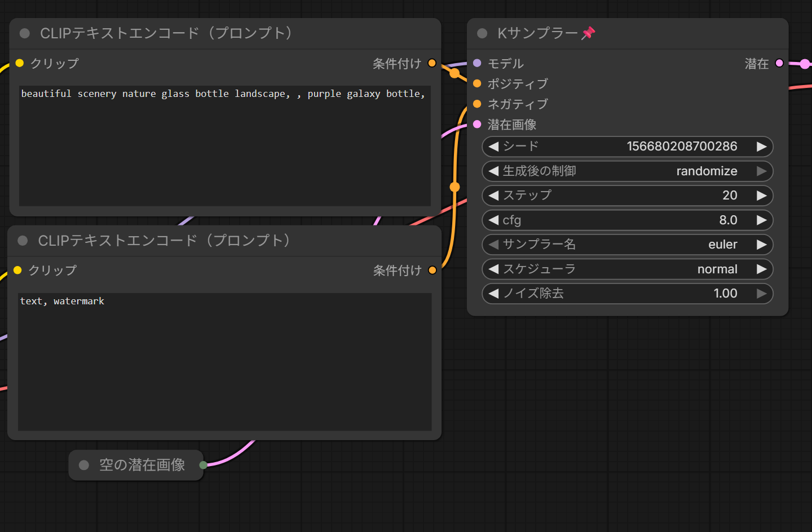The height and width of the screenshot is (532, 812).
Task: Click the モデル input port on Kサンプラー
Action: click(x=477, y=63)
